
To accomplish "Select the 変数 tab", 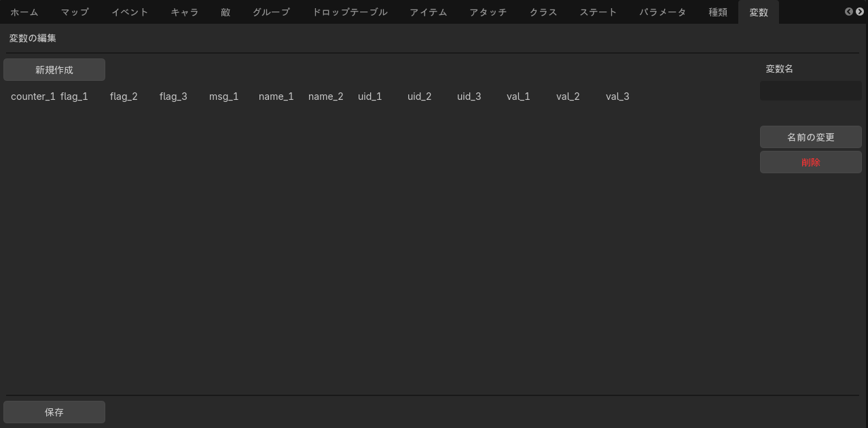I will [x=759, y=12].
